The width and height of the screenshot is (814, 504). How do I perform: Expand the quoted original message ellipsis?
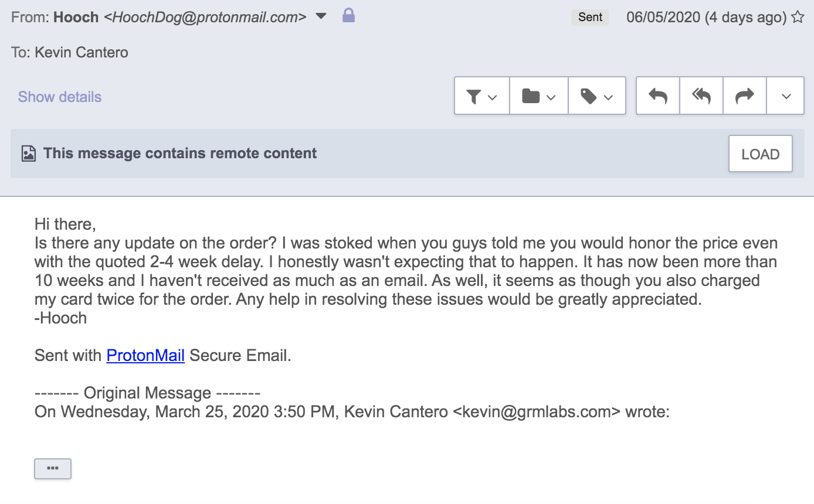(53, 468)
